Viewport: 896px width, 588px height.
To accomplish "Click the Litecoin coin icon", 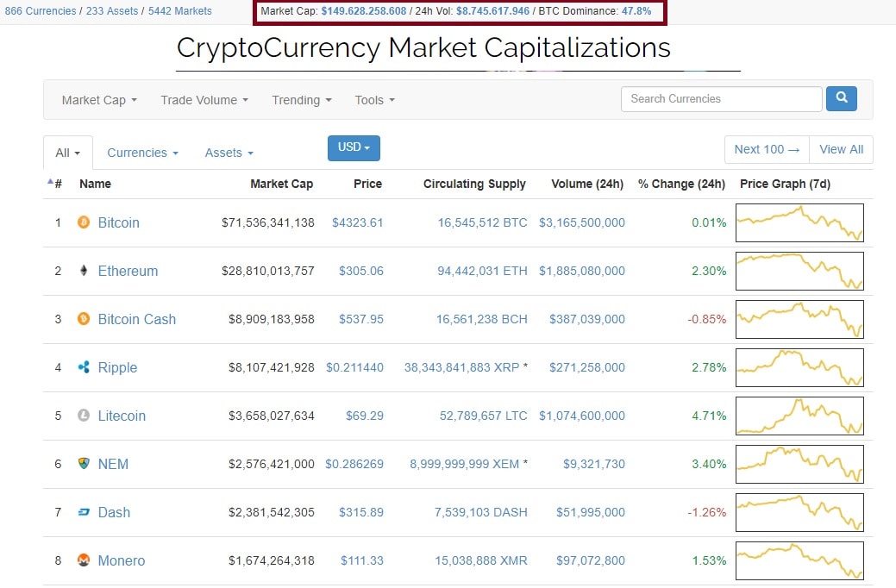I will pyautogui.click(x=84, y=416).
